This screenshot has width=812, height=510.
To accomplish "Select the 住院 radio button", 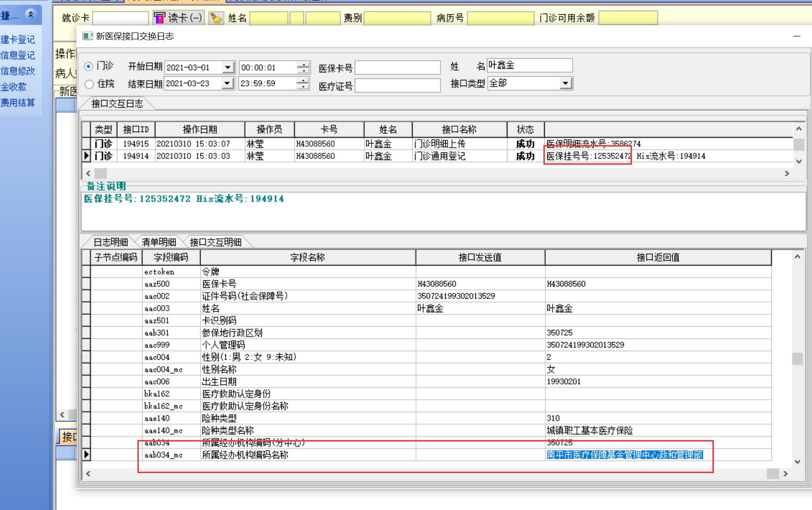I will click(89, 84).
